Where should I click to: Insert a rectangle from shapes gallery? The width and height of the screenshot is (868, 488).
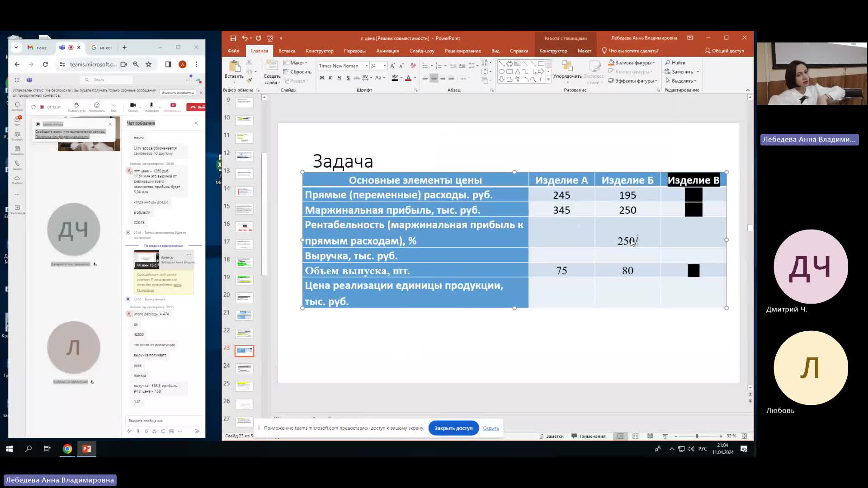pyautogui.click(x=541, y=64)
